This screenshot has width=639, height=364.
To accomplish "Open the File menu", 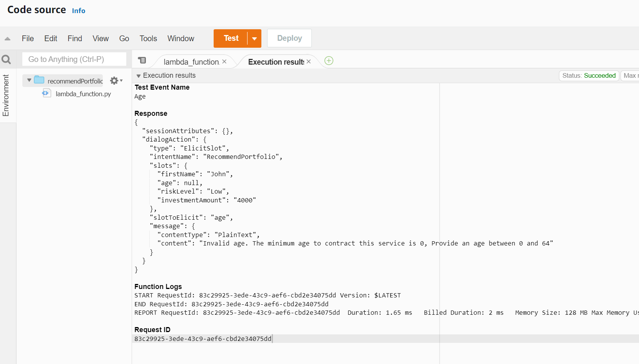I will 27,38.
